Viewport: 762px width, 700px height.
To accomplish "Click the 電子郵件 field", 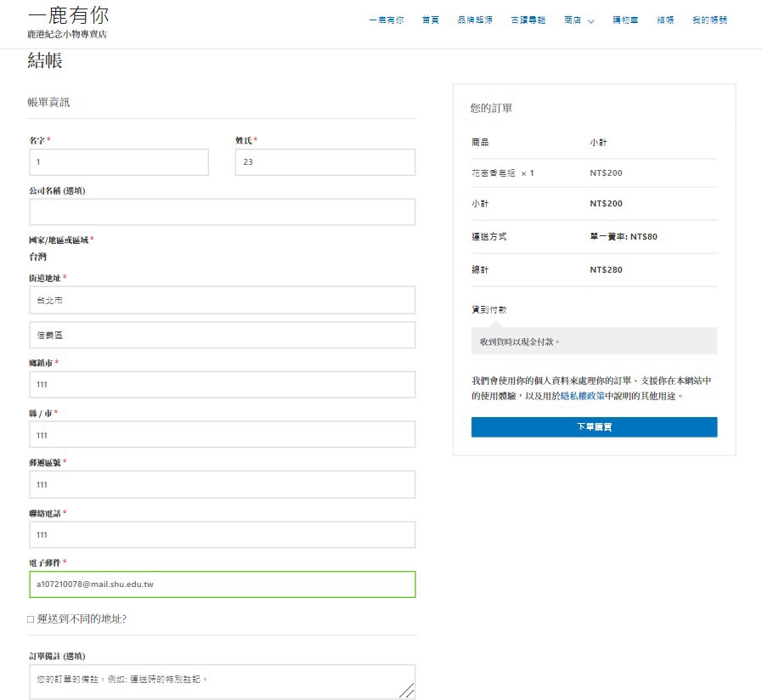I will click(222, 584).
